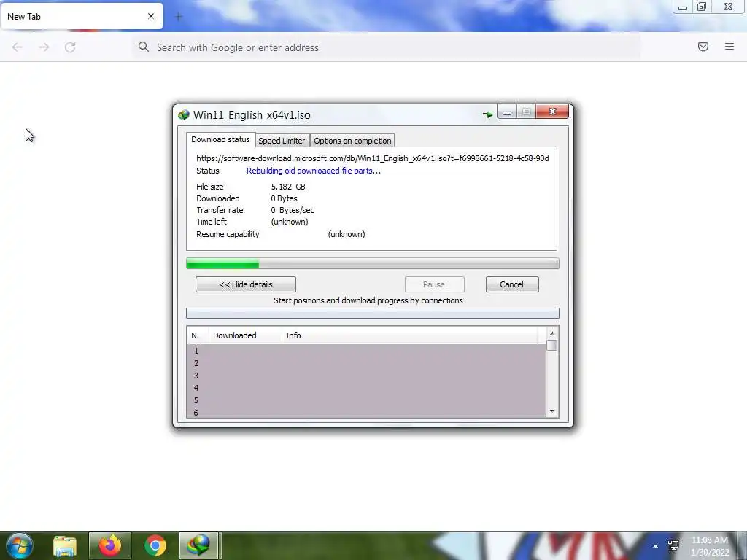Screen dimensions: 747x560
Task: Click the green download progress bar
Action: point(373,263)
